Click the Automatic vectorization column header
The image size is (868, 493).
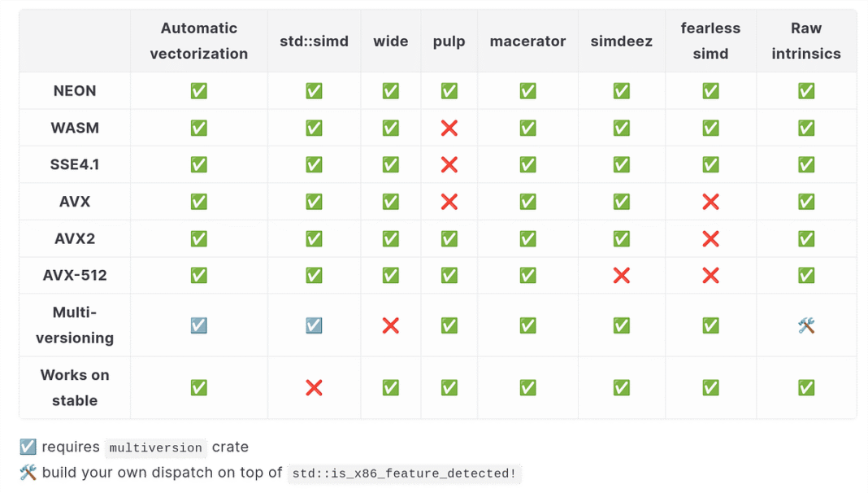tap(199, 41)
